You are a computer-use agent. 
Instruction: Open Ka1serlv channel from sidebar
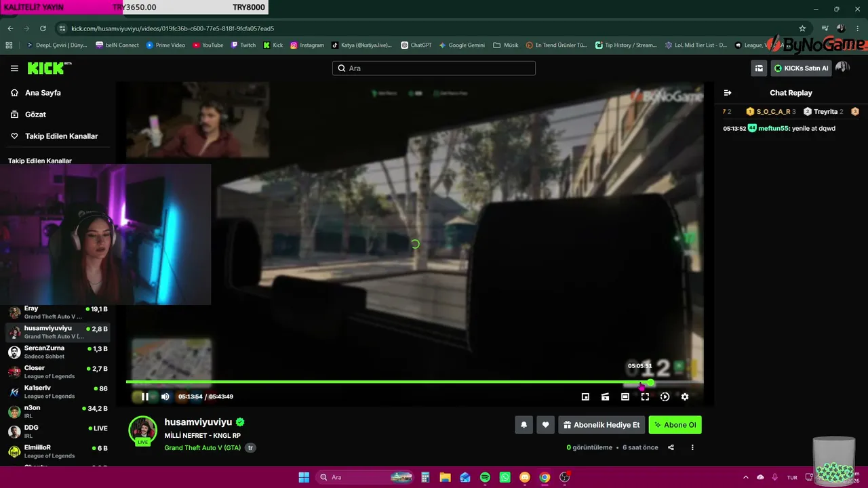point(58,392)
